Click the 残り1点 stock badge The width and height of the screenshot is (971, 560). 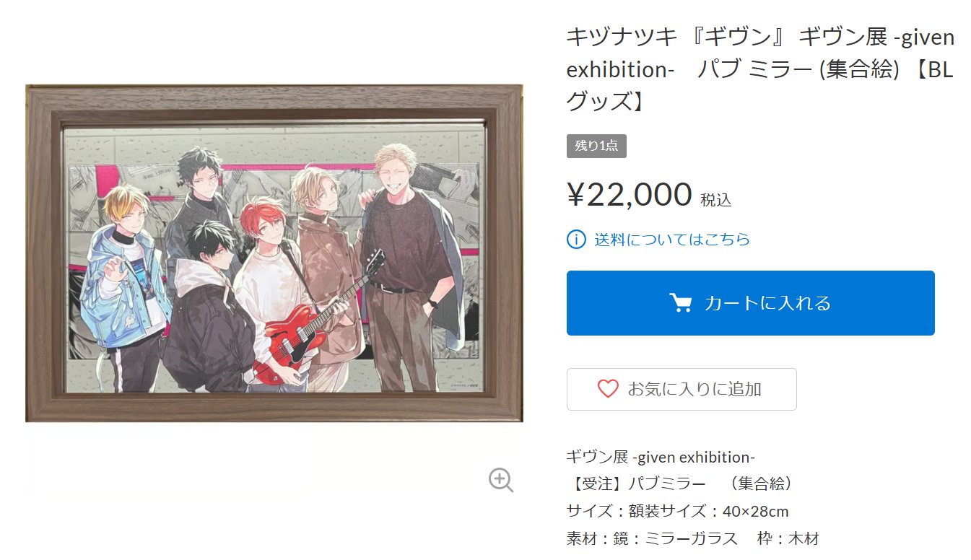pyautogui.click(x=596, y=146)
